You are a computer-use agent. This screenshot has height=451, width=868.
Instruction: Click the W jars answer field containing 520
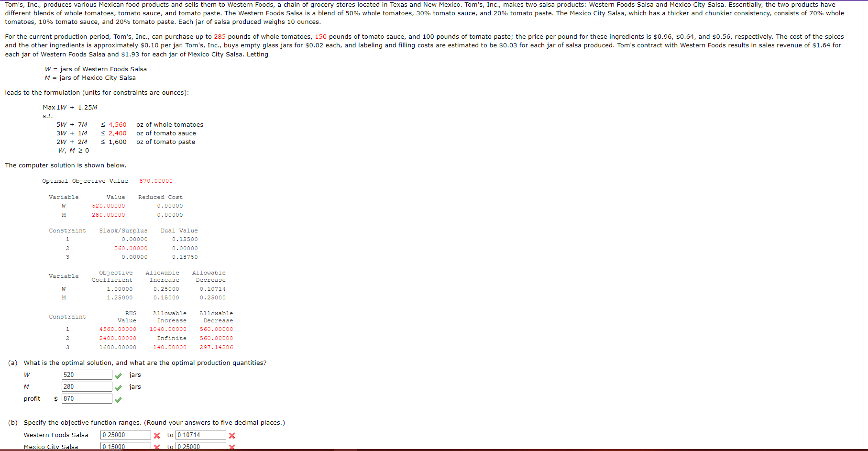click(87, 375)
